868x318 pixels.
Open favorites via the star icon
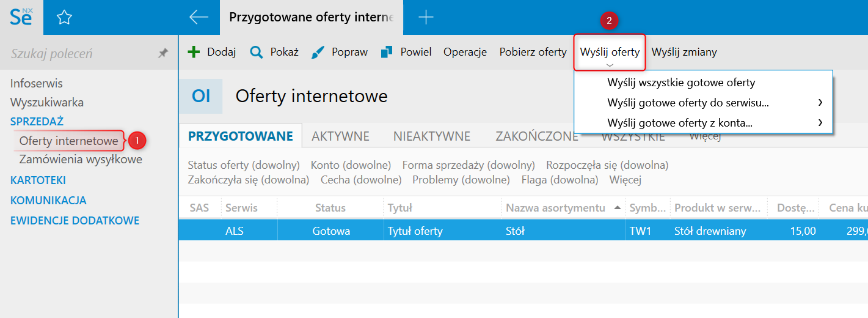[x=64, y=18]
